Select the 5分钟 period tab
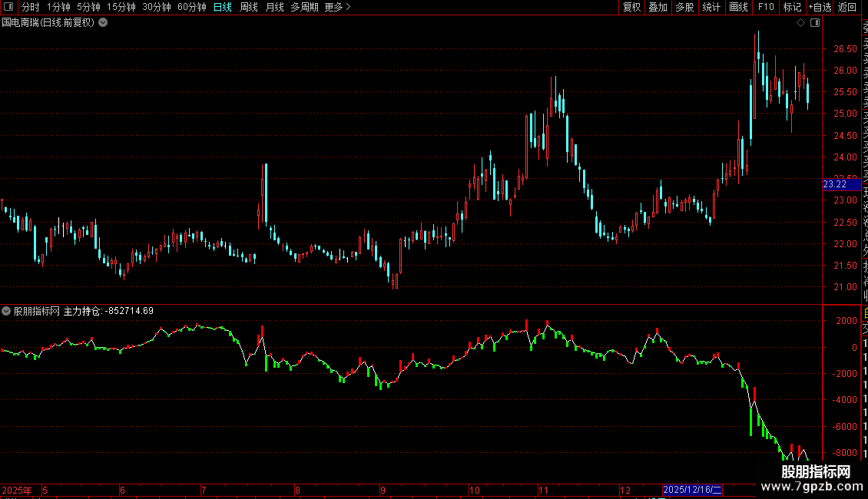The height and width of the screenshot is (499, 868). point(88,7)
